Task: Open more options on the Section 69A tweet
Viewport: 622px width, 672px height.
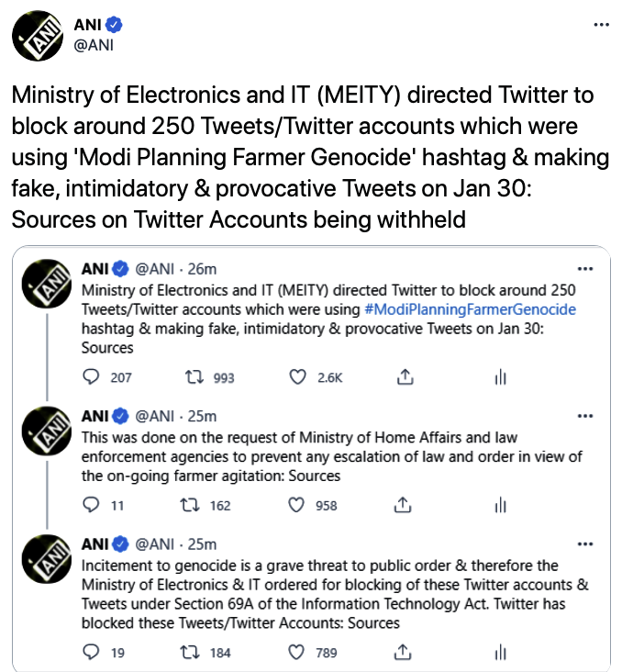Action: point(584,543)
